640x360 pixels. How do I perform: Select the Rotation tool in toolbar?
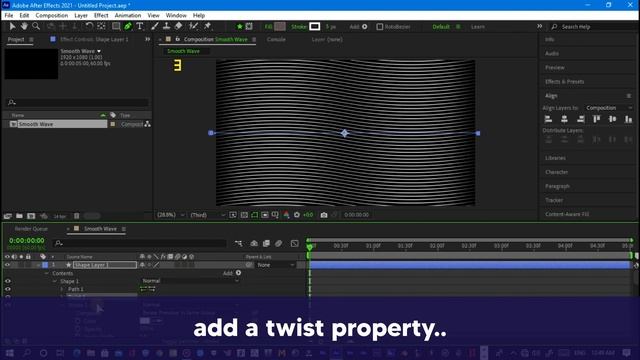point(89,27)
